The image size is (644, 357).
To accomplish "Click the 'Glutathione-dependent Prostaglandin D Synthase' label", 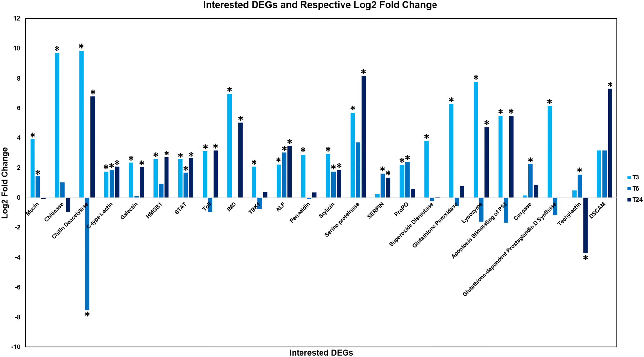I will pyautogui.click(x=509, y=250).
